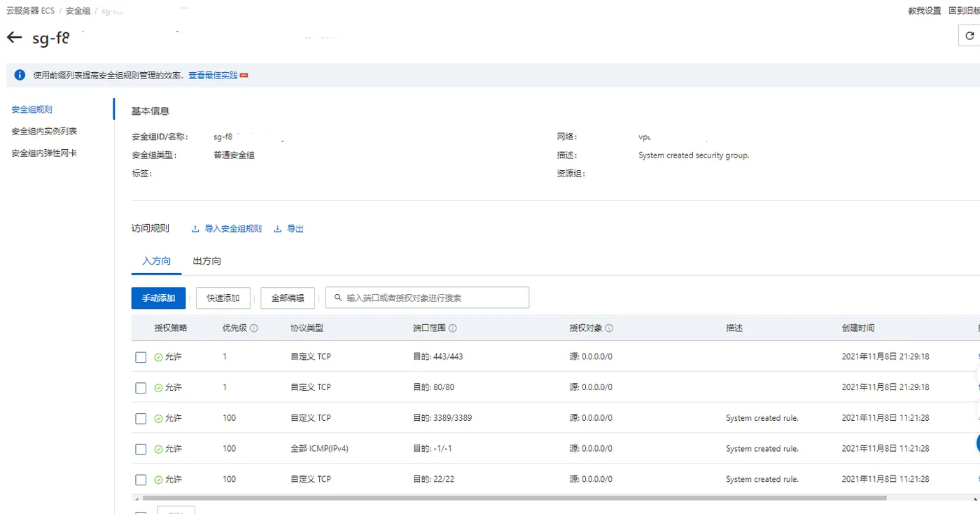Image resolution: width=980 pixels, height=514 pixels.
Task: Click the 授权策略 column header
Action: pyautogui.click(x=171, y=328)
